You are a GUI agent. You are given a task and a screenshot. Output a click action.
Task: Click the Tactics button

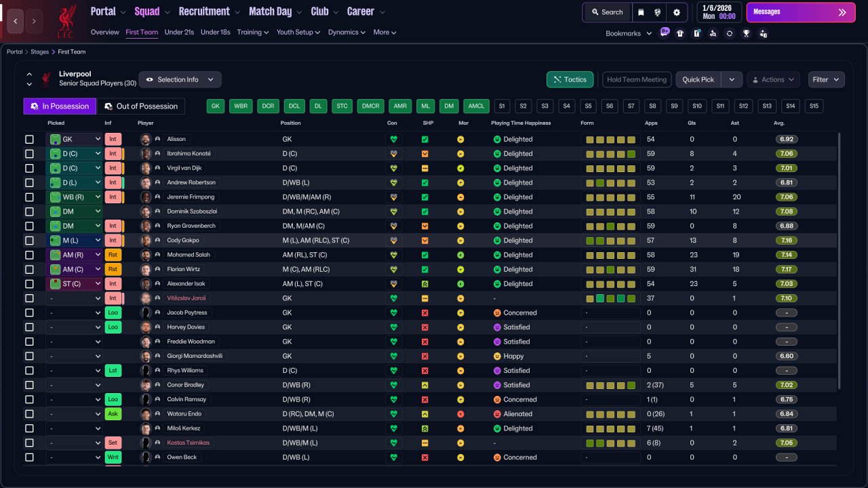[x=570, y=80]
